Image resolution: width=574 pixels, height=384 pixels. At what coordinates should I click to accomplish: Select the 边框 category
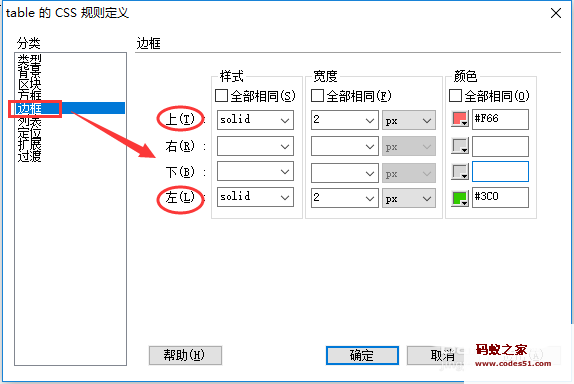click(x=70, y=108)
